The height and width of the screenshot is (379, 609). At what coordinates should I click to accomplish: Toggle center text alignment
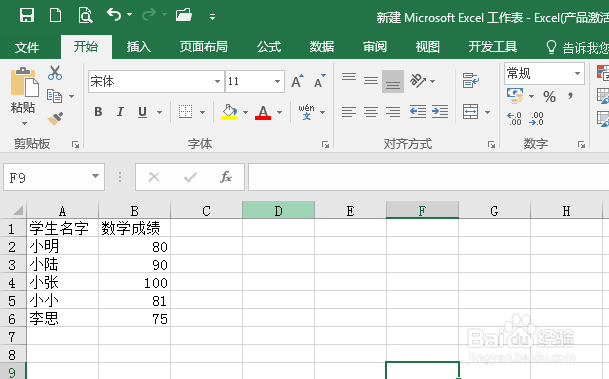point(371,112)
